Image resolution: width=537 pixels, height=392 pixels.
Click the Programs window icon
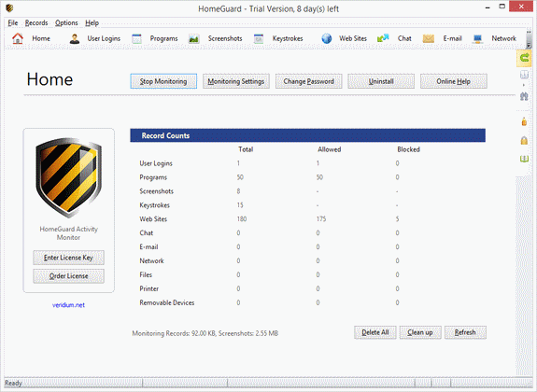(x=137, y=38)
